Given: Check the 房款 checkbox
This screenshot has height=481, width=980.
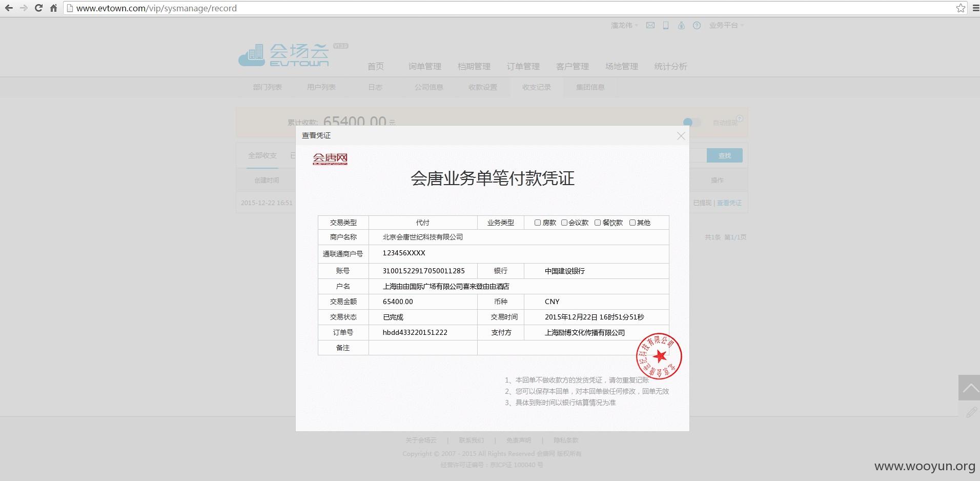Looking at the screenshot, I should coord(538,223).
